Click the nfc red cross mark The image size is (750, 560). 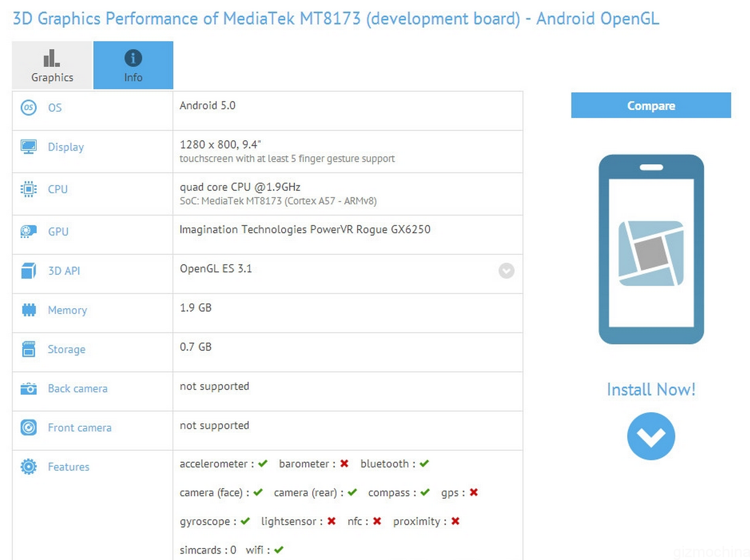pos(377,521)
